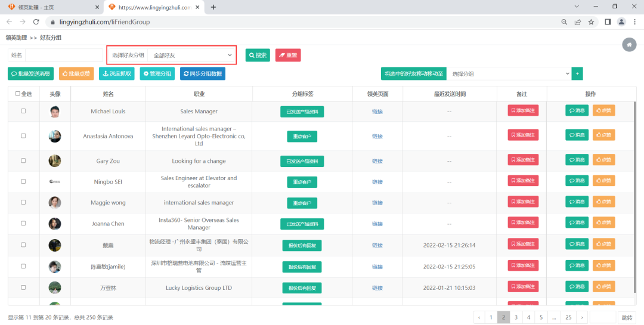Open Maggie wong 链接 link
644x325 pixels.
[x=377, y=203]
